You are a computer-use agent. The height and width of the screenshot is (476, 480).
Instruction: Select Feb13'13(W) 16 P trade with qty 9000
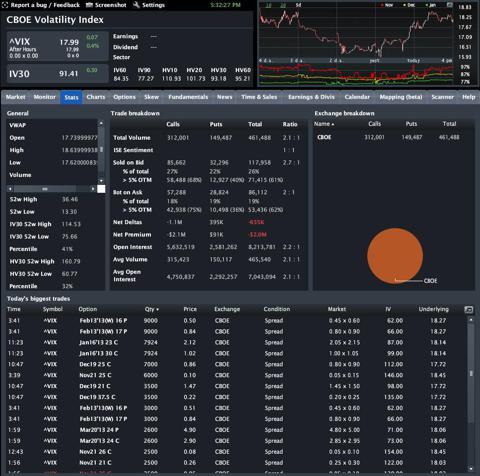[x=237, y=320]
